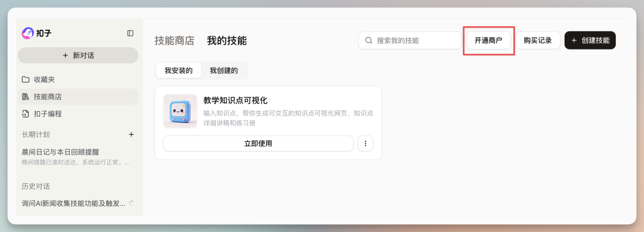The width and height of the screenshot is (644, 232).
Task: Click the loading spinner beside the history chat
Action: pos(131,203)
